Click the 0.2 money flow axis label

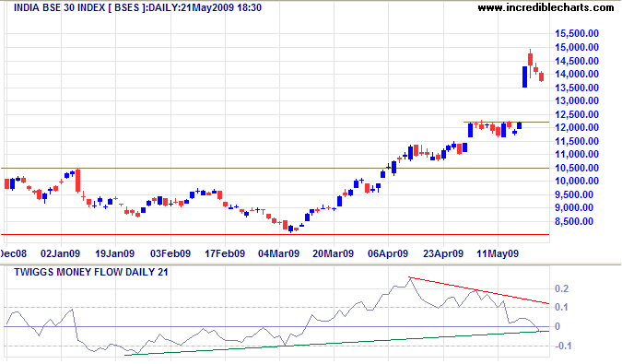point(561,288)
